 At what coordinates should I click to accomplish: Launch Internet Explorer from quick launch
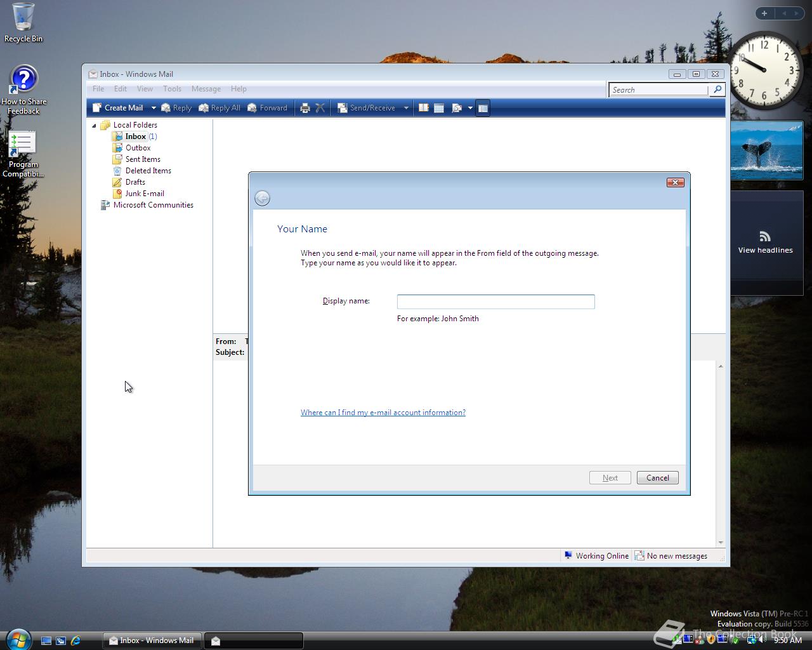pos(75,641)
